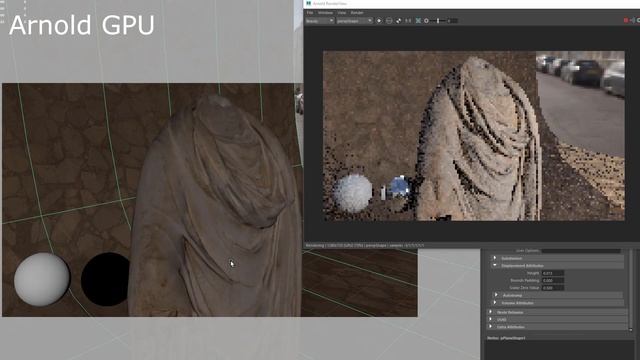Click the 1:1 real size icon

408,20
